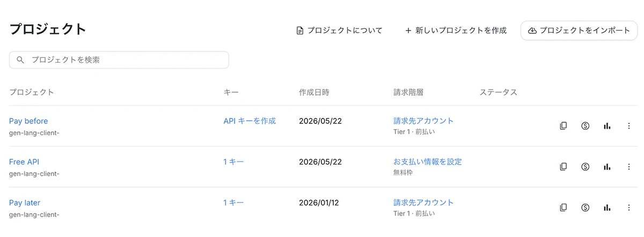Copy project ID for Free API
This screenshot has width=644, height=237.
click(563, 167)
